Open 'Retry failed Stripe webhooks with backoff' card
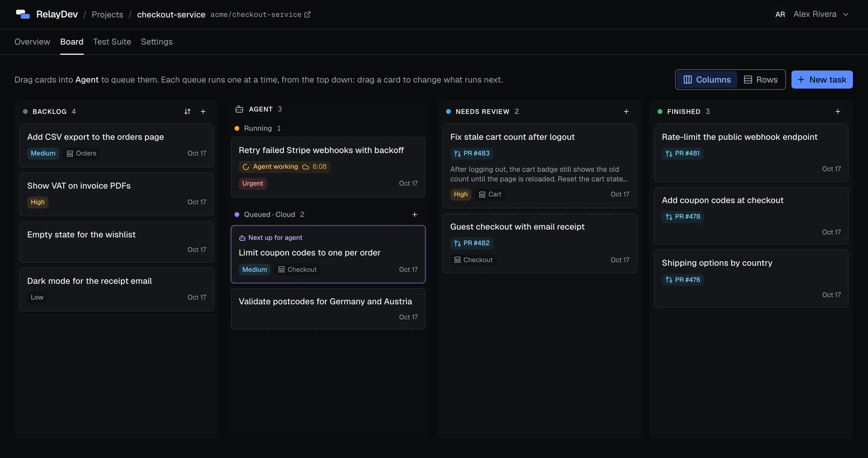 tap(328, 167)
